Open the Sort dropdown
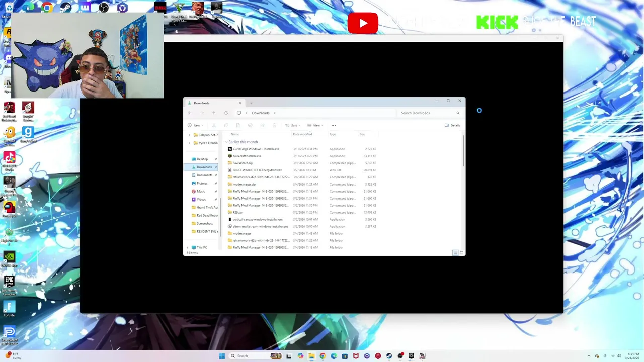The image size is (644, 362). point(293,125)
